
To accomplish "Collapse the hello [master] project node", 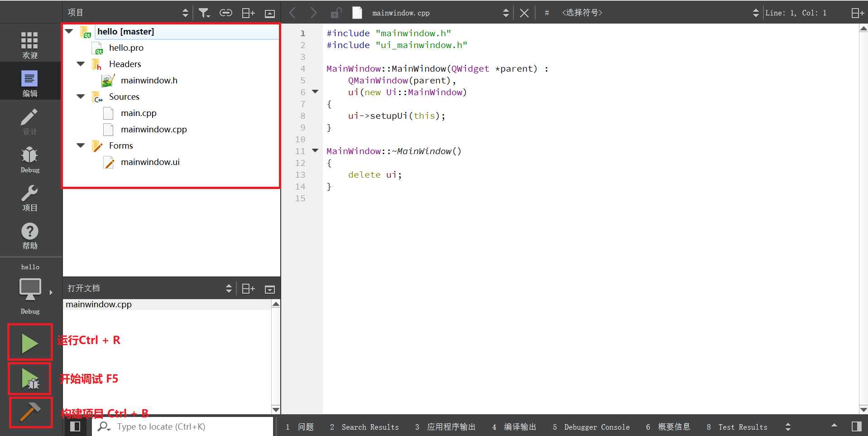I will point(69,31).
